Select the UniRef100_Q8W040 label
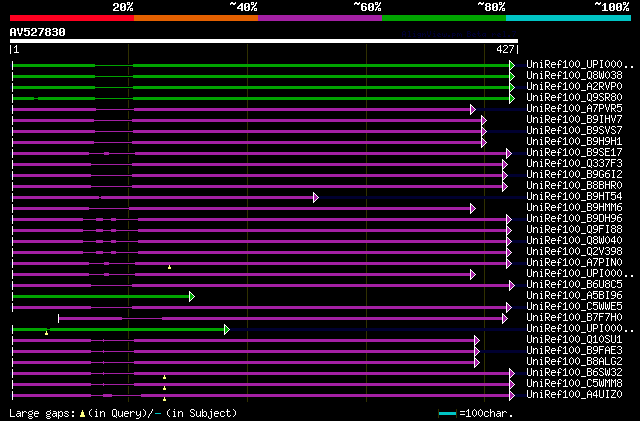The image size is (640, 421). click(574, 241)
